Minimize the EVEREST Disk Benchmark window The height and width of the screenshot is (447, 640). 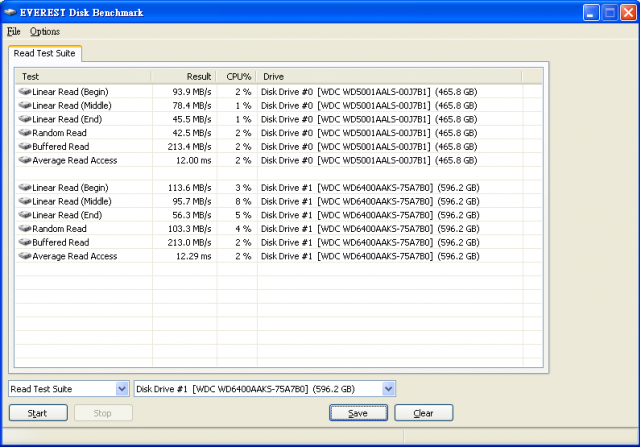[591, 13]
